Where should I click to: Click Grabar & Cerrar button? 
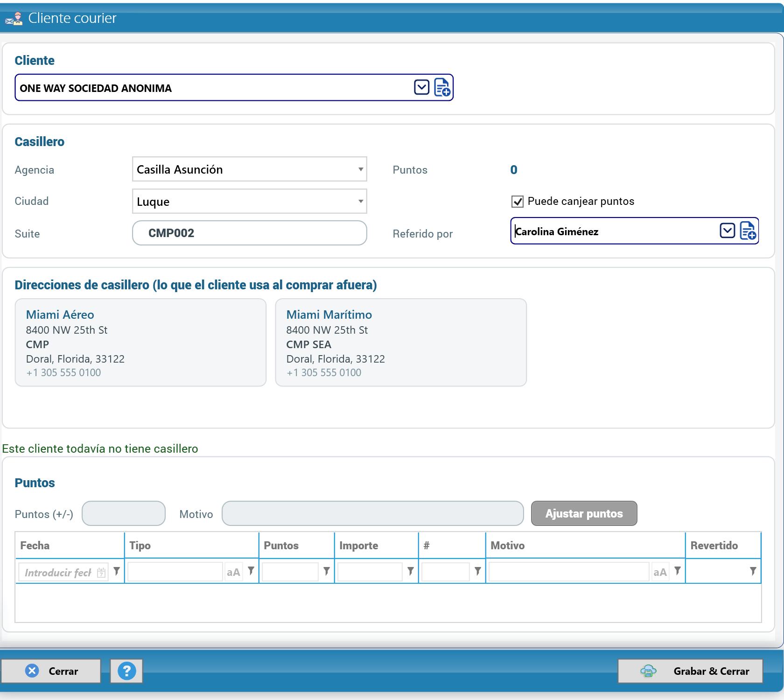[690, 671]
